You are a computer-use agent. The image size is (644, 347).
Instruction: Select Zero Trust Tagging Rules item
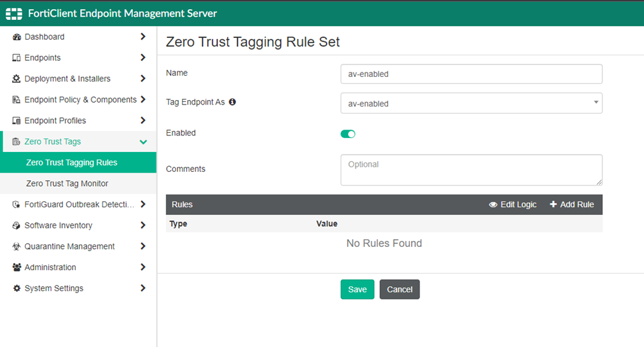[x=78, y=163]
